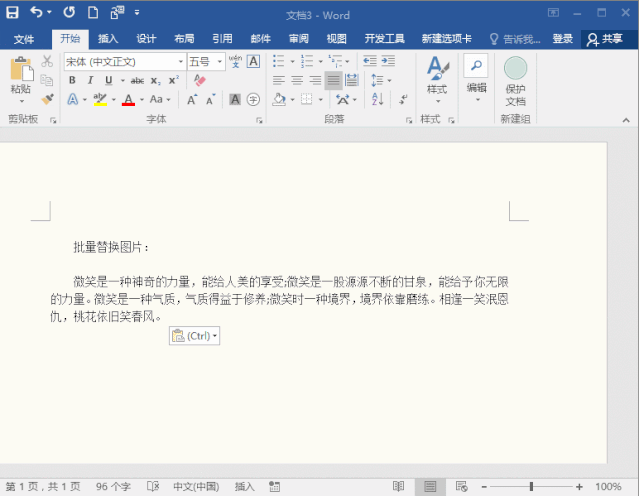The width and height of the screenshot is (639, 496).
Task: Switch to the References (引用) tab
Action: 222,39
